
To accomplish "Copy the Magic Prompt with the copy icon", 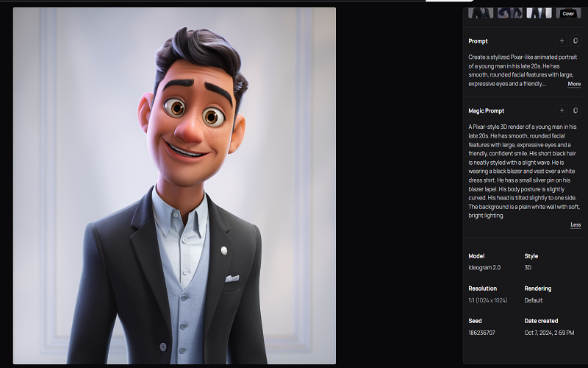I will [576, 110].
